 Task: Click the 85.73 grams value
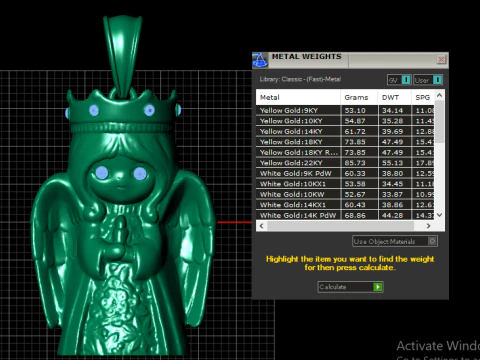355,163
